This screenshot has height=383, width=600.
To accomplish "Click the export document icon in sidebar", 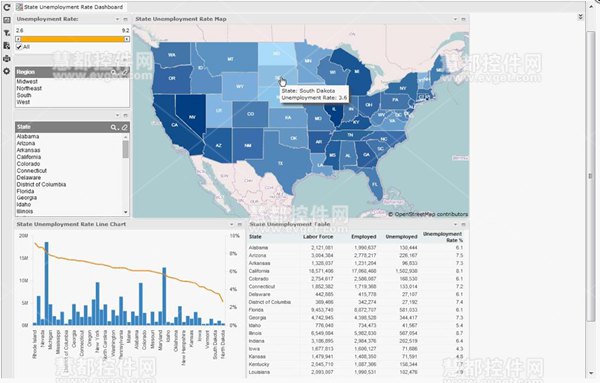I will tap(7, 46).
